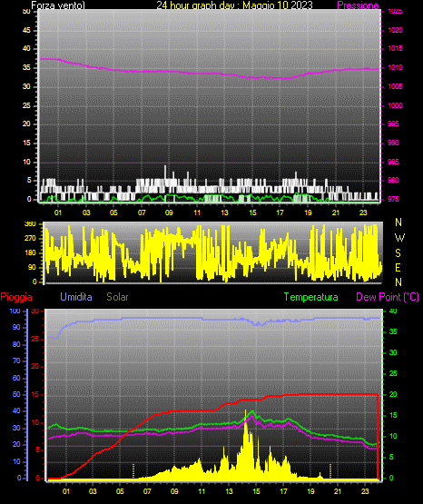Click pressure axis value 985
The height and width of the screenshot is (504, 423).
coord(393,162)
